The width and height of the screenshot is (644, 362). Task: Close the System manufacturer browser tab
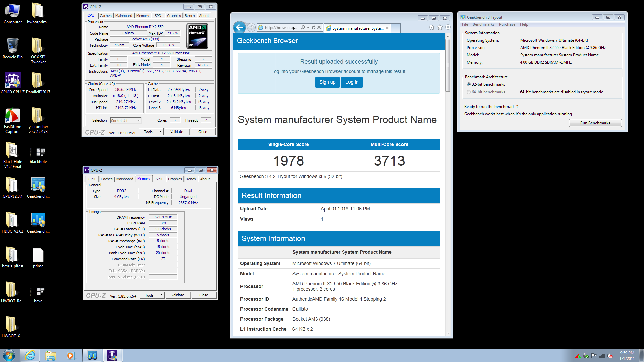[x=387, y=28]
